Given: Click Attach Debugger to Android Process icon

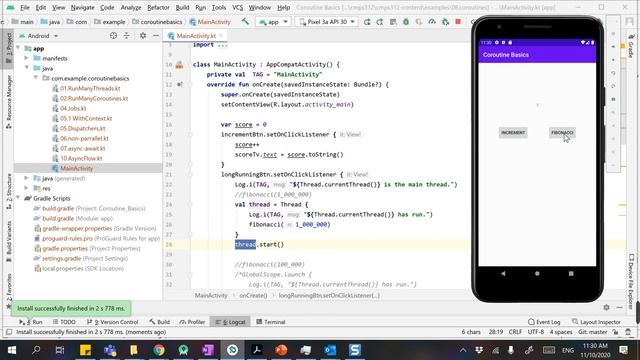Looking at the screenshot, I should coord(445,22).
